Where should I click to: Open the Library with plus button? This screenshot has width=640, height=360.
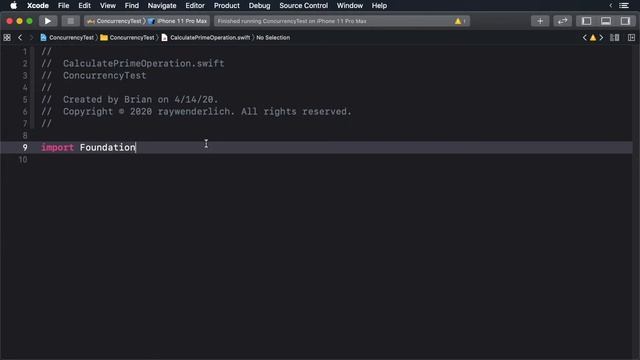540,21
